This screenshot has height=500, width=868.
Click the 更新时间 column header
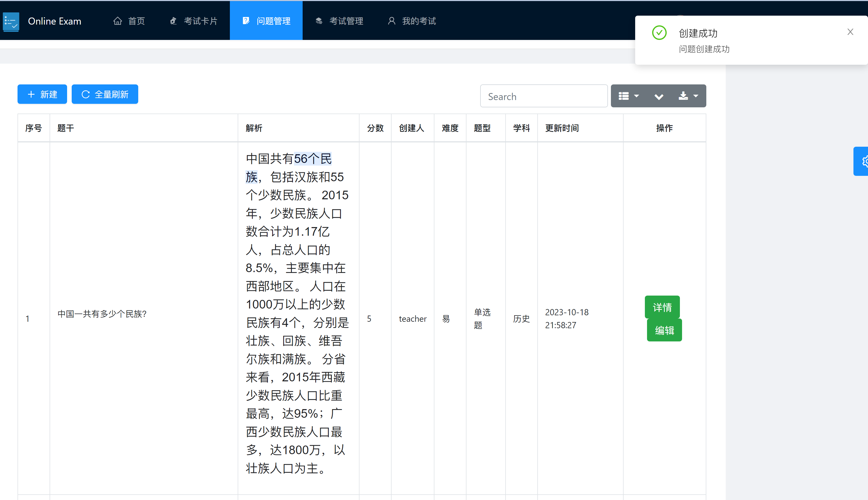(x=562, y=128)
